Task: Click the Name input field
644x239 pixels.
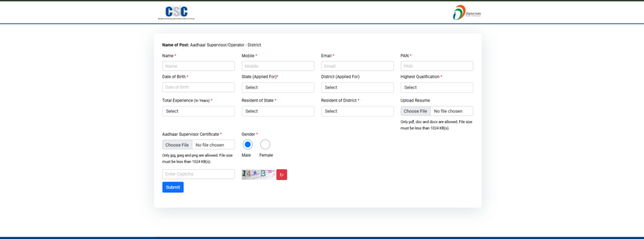Action: click(198, 66)
